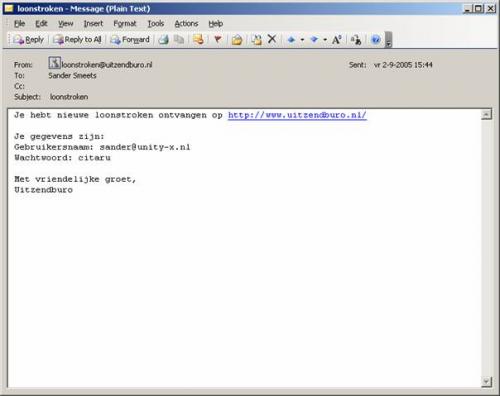Screen dimensions: 500x396
Task: Click the line 'Gebruikersnaam: sander@unity-x.nl'
Action: 102,147
